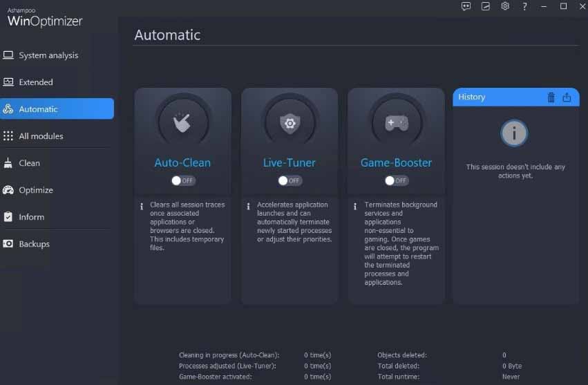
Task: Click the Game-Booster gamepad icon
Action: (397, 123)
